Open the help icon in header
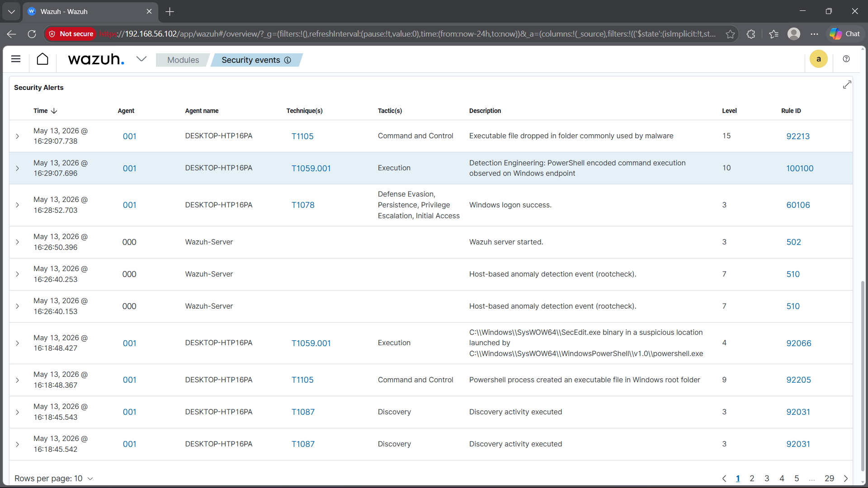This screenshot has height=488, width=868. pos(846,59)
